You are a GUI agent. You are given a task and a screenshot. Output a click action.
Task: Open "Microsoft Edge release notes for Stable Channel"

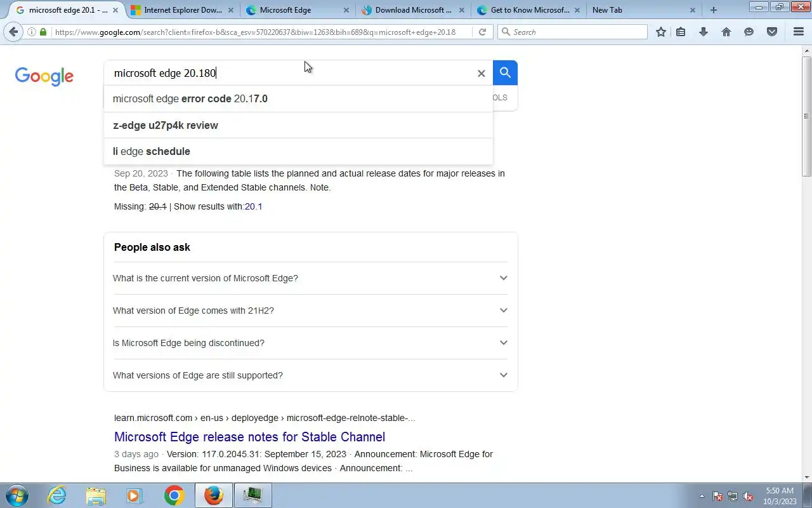249,437
